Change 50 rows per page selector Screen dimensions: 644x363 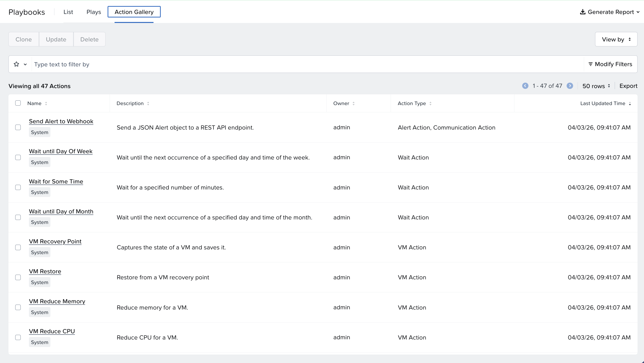[x=596, y=86]
